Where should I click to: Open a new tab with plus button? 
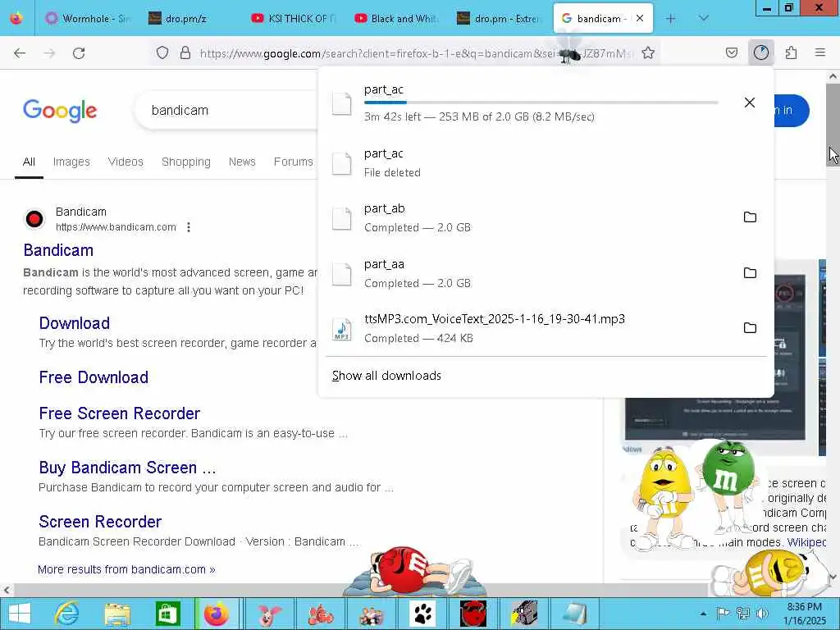670,18
